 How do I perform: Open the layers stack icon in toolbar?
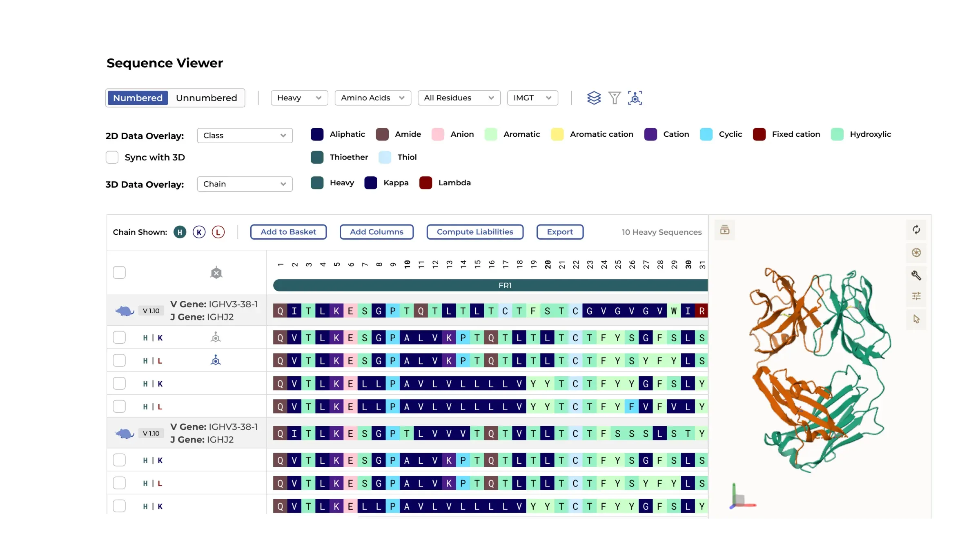coord(594,98)
